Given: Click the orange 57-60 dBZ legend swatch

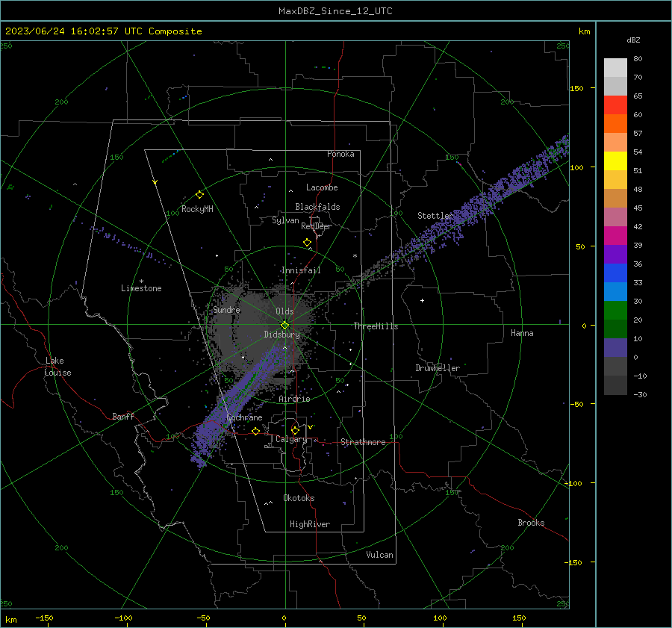Looking at the screenshot, I should coord(615,124).
